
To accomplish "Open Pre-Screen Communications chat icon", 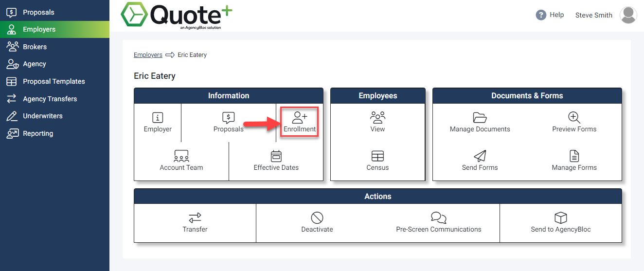I will (x=439, y=217).
